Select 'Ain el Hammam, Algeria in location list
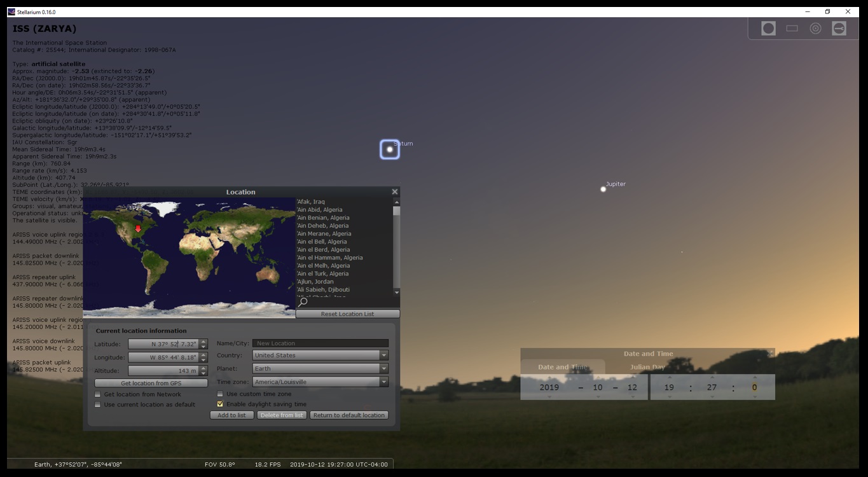The height and width of the screenshot is (477, 868). point(344,258)
